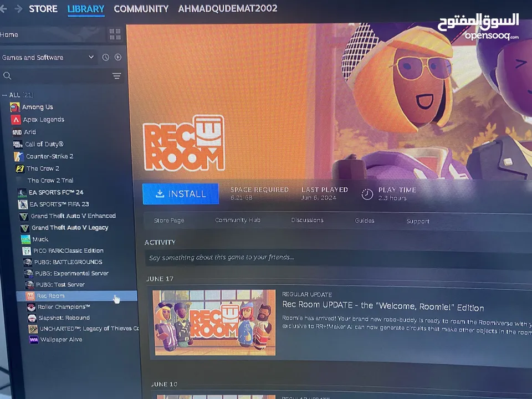532x399 pixels.
Task: Go back with the left arrow
Action: click(3, 9)
